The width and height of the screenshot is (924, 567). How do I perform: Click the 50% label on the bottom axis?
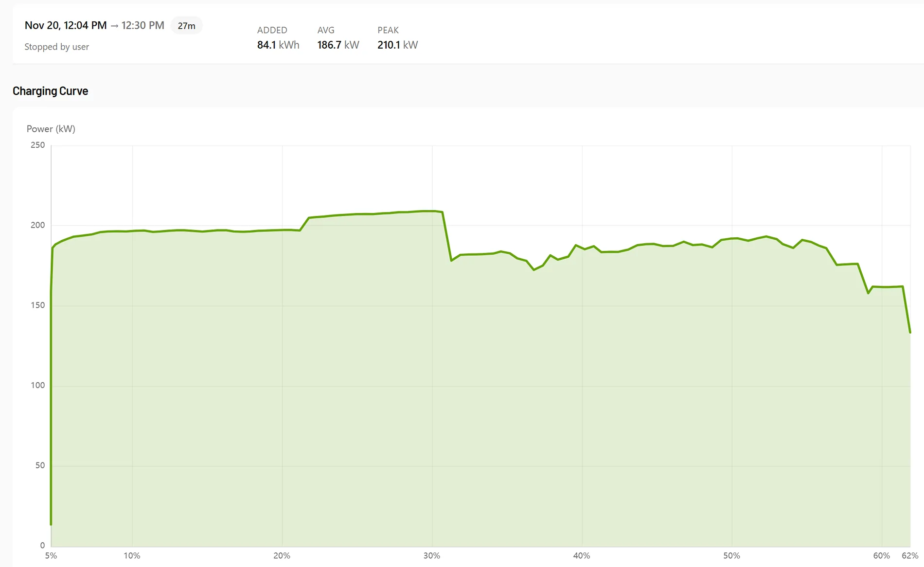click(731, 555)
